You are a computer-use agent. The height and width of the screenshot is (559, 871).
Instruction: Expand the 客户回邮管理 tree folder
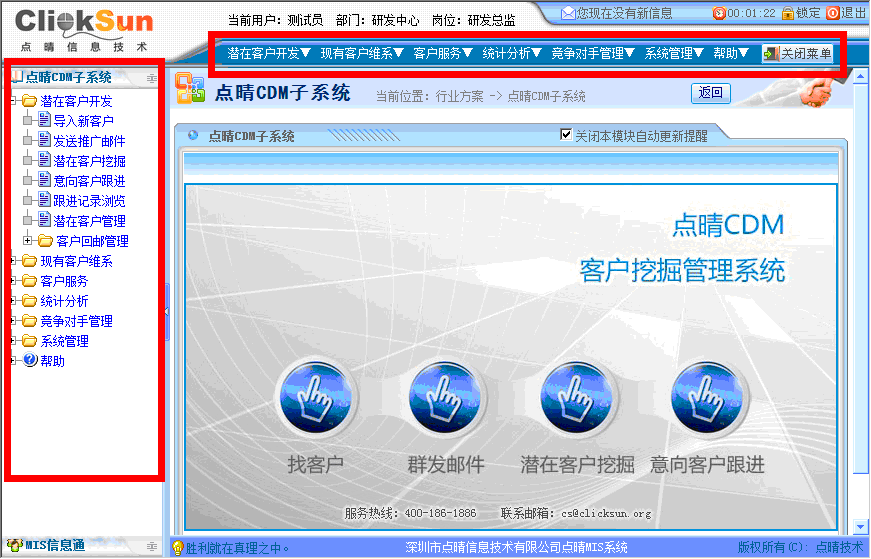coord(28,241)
